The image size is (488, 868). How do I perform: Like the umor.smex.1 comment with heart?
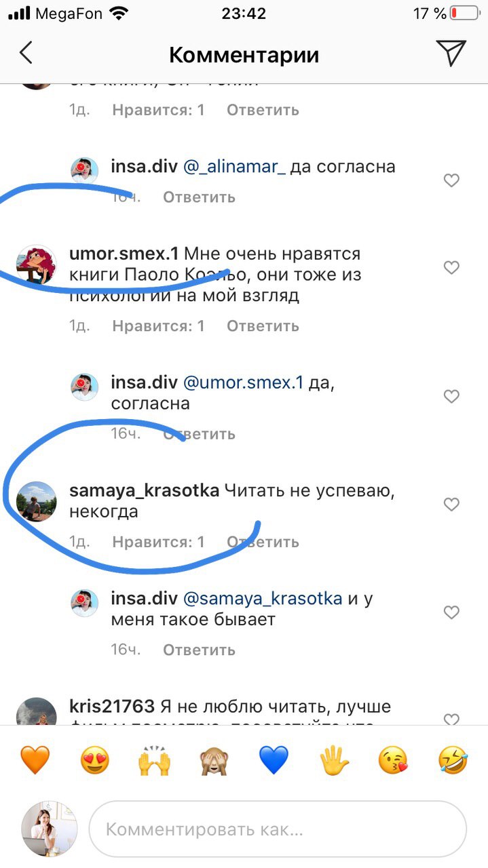tap(451, 268)
